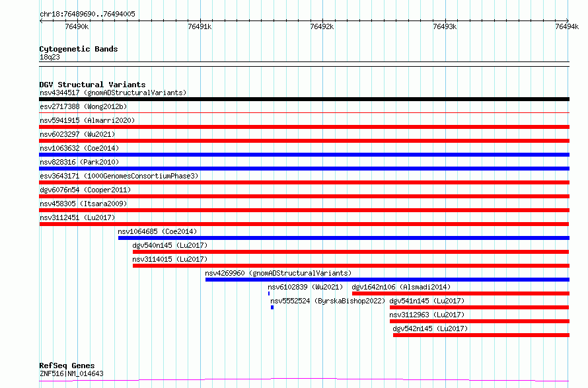Open dgv542n145 (Lu2017) variant label
The width and height of the screenshot is (588, 388).
[x=430, y=329]
